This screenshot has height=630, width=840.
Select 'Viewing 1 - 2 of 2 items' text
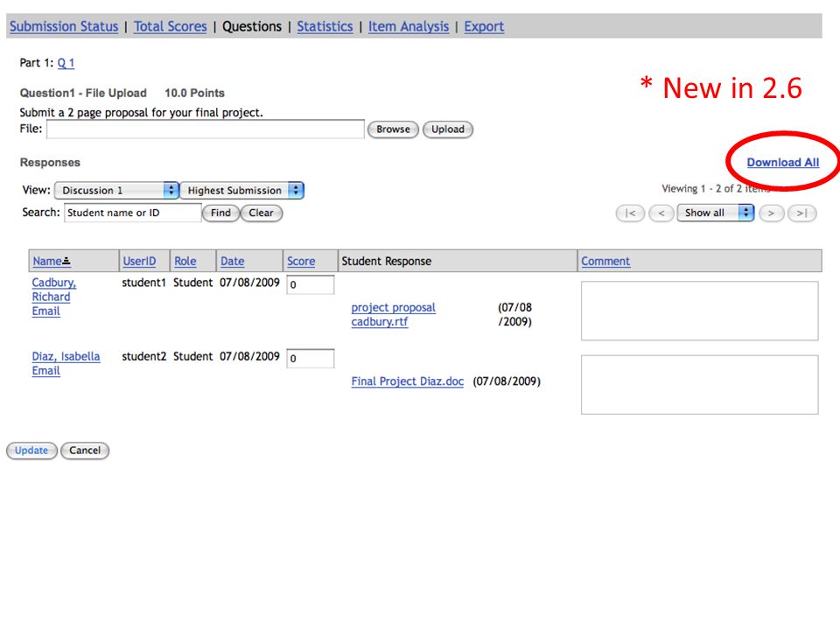[716, 189]
